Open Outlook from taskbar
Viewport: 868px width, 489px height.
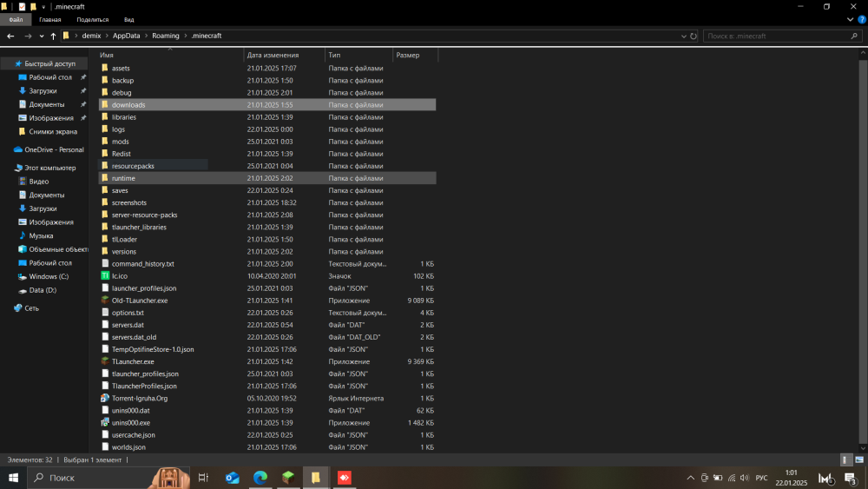tap(233, 478)
